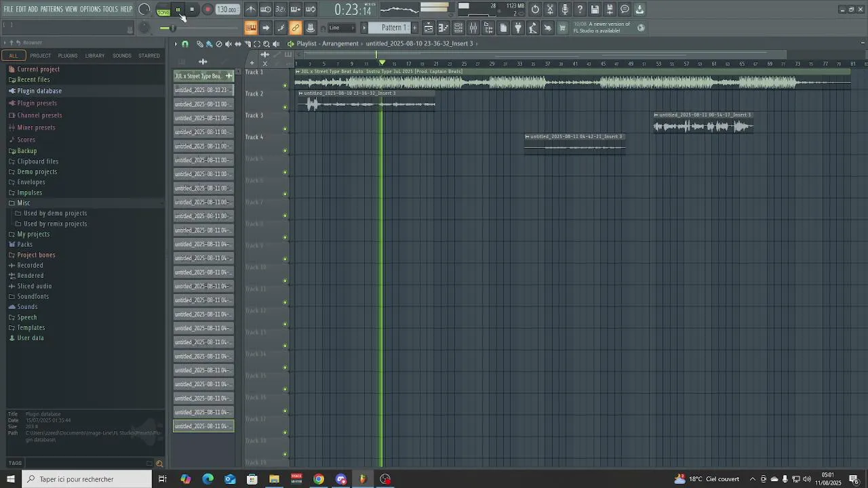Enable wait for input before recording
The width and height of the screenshot is (868, 488).
tap(266, 9)
